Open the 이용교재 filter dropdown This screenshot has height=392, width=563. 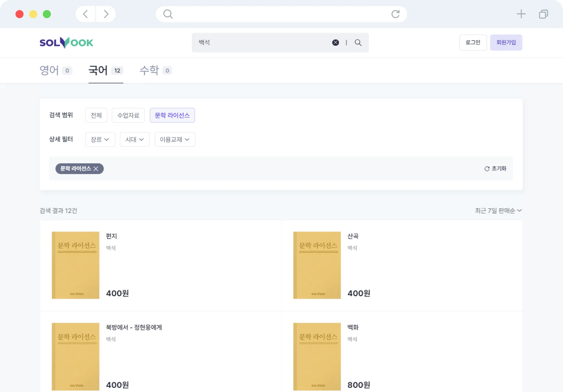tap(175, 139)
